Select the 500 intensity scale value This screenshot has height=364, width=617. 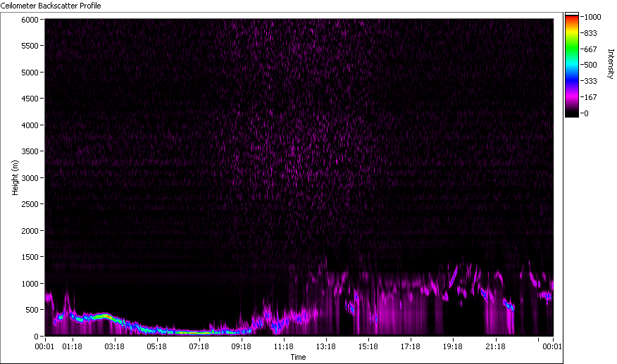coord(590,65)
